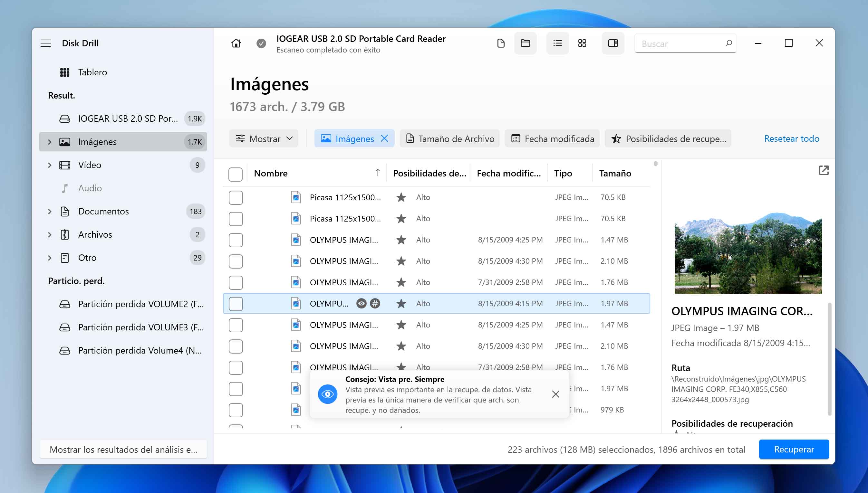868x493 pixels.
Task: Click the blue eye icon in the tip
Action: tap(327, 394)
